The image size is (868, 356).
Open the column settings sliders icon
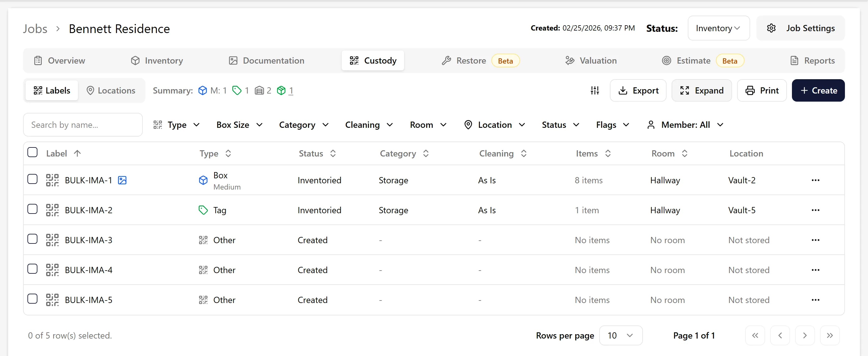(x=595, y=90)
